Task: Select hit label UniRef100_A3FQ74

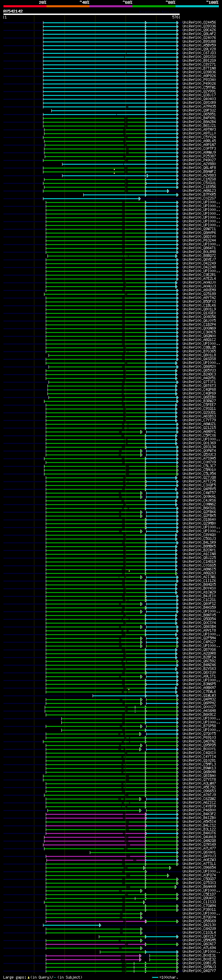Action: click(199, 875)
